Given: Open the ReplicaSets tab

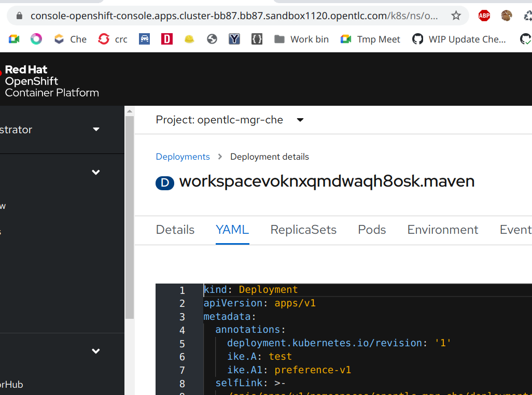Looking at the screenshot, I should [303, 230].
